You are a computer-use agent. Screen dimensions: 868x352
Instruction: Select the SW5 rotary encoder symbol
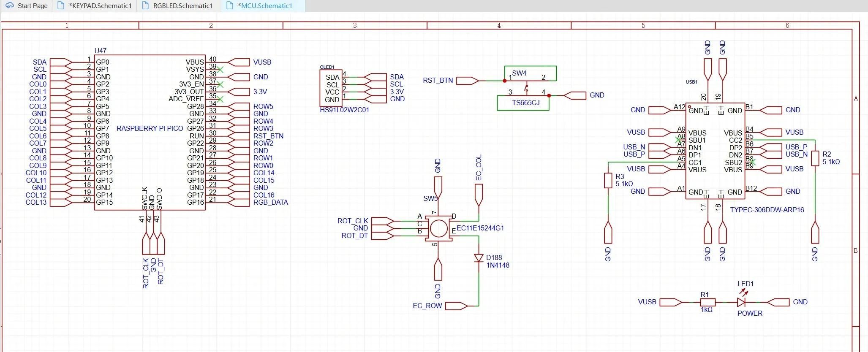(438, 228)
